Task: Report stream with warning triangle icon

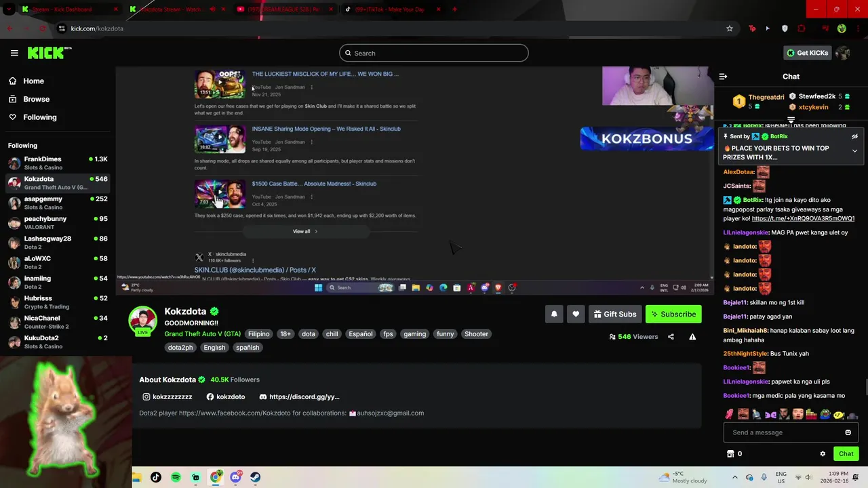Action: pos(692,337)
